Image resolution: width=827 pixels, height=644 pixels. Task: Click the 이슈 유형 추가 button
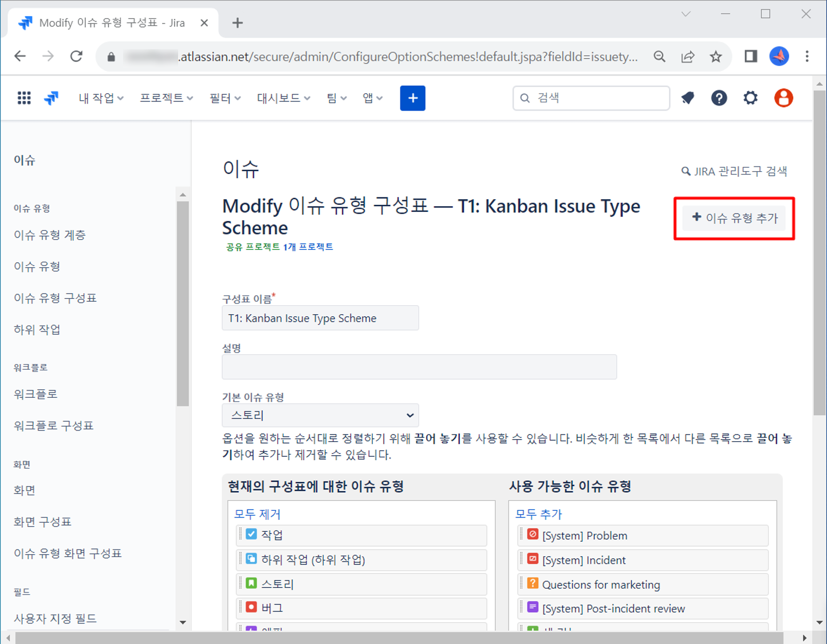[x=735, y=218]
